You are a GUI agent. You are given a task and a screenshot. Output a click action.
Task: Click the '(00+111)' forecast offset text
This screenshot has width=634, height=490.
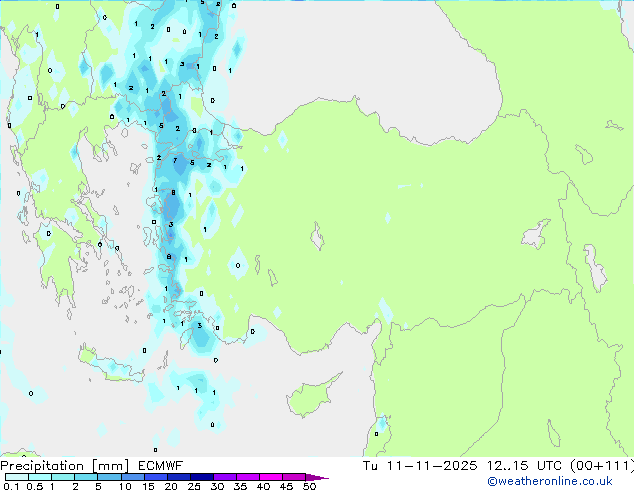click(602, 466)
